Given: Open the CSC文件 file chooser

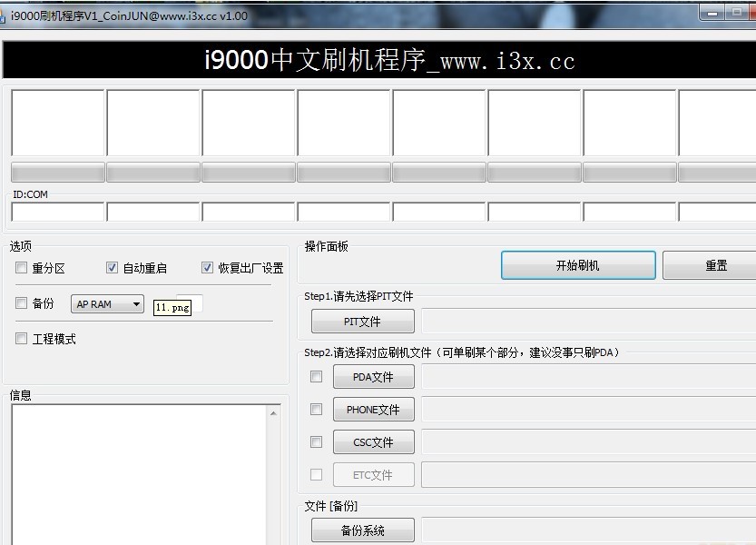Looking at the screenshot, I should [373, 441].
